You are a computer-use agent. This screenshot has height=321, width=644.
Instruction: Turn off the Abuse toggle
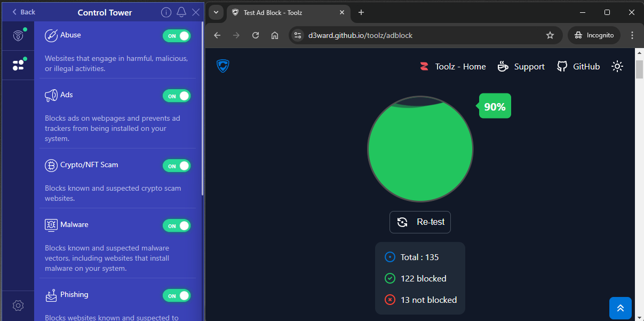coord(177,36)
